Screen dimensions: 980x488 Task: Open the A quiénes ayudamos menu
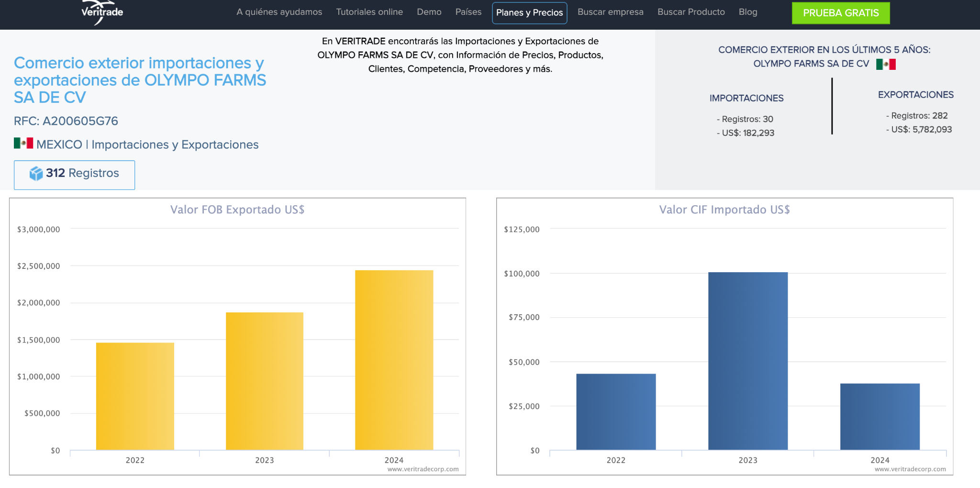click(279, 12)
